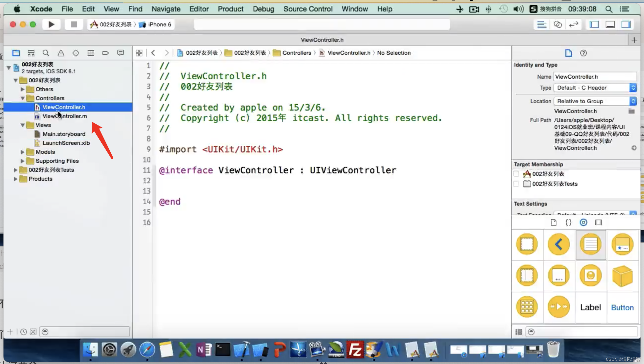
Task: Enable 002好友列表Tests target membership checkbox
Action: point(517,183)
